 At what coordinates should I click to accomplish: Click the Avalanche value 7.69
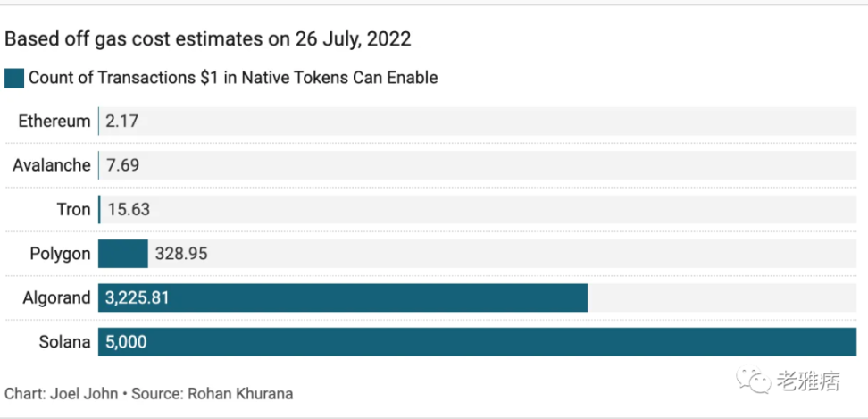click(x=122, y=165)
